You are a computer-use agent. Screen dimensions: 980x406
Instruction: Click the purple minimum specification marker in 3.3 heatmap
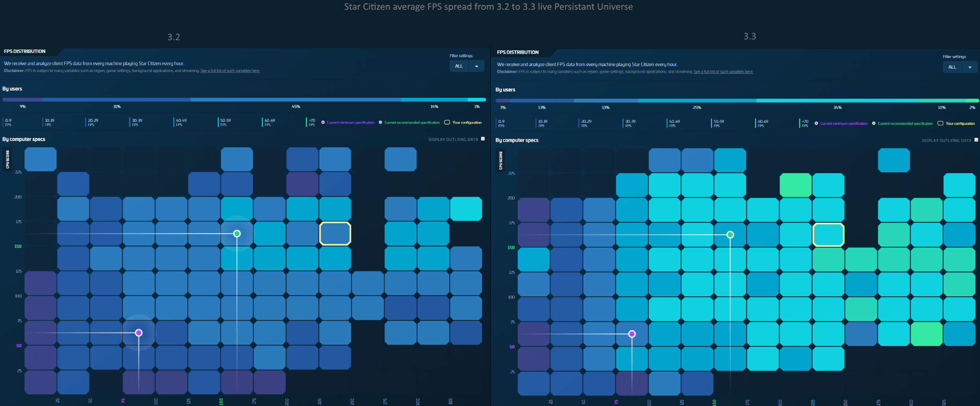[632, 334]
